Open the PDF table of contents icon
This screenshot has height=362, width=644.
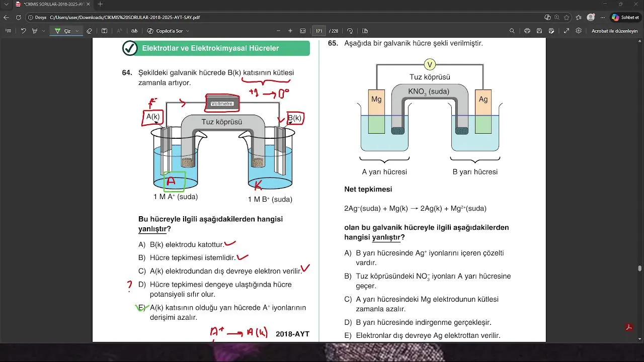8,31
